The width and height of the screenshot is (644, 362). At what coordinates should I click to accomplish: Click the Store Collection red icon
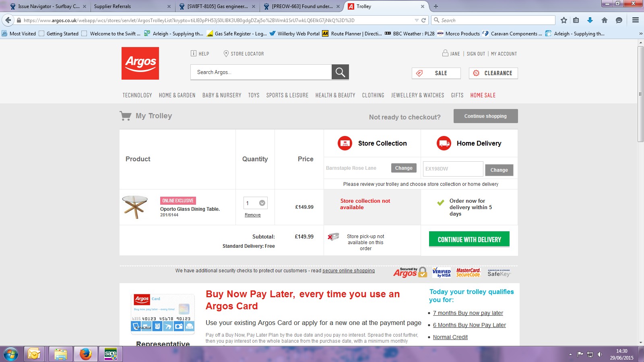345,143
